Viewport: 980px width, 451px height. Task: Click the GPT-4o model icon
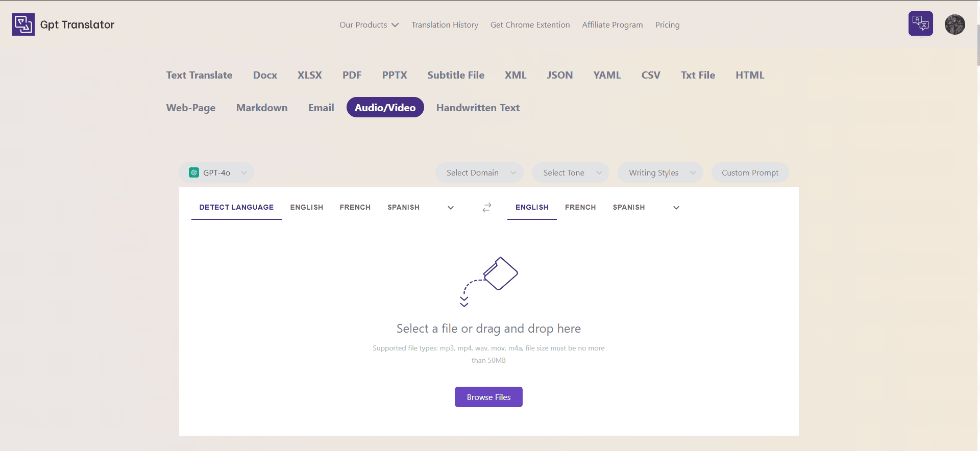[194, 172]
